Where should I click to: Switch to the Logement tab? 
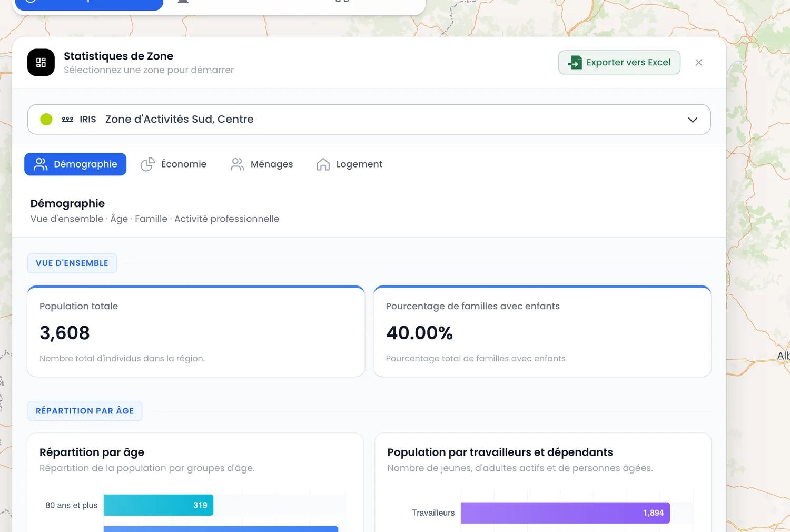pyautogui.click(x=349, y=164)
